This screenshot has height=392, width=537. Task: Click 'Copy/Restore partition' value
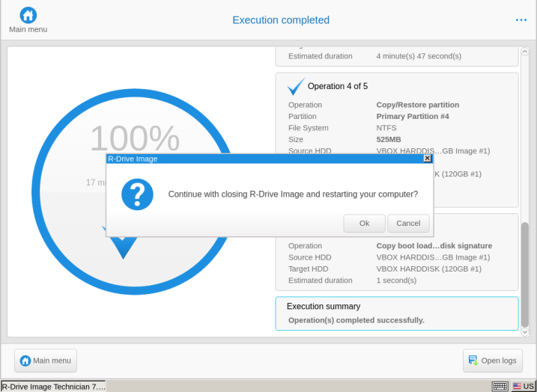(418, 105)
